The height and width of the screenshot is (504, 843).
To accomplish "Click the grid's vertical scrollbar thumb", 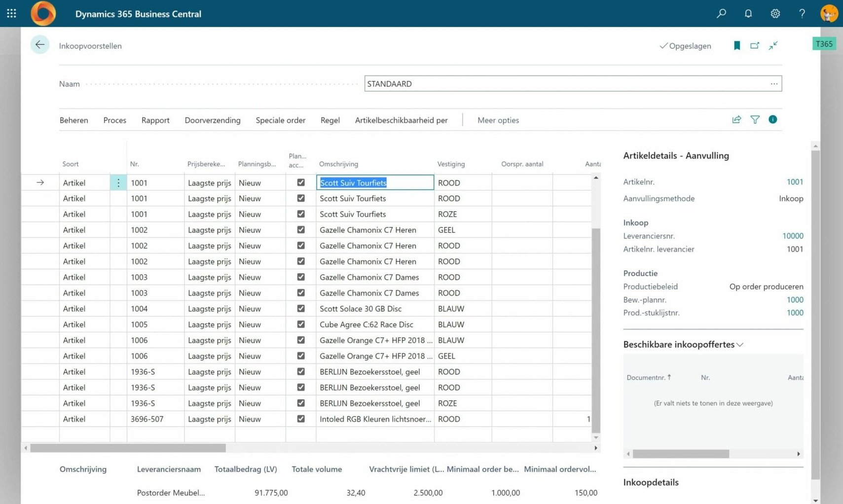I will point(596,330).
